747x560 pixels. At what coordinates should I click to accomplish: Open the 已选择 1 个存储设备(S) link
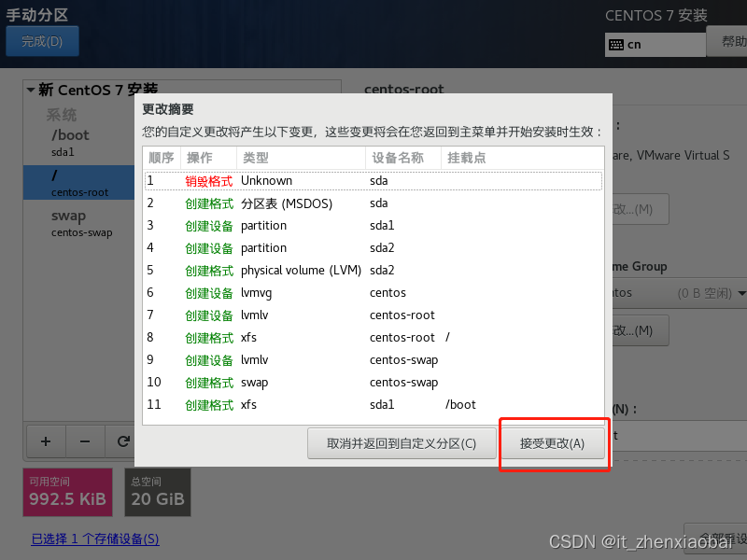(95, 539)
